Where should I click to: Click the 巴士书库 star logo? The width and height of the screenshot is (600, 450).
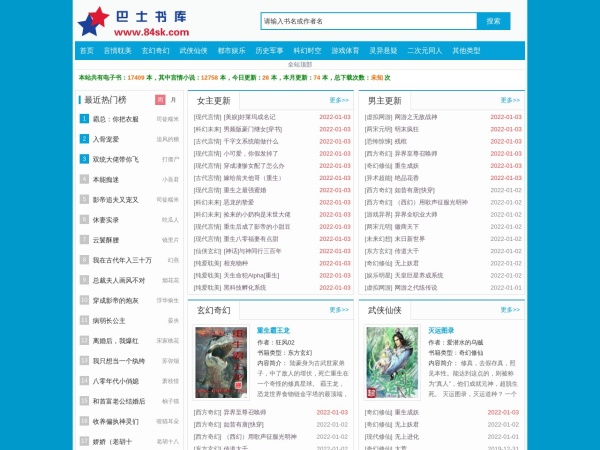94,20
